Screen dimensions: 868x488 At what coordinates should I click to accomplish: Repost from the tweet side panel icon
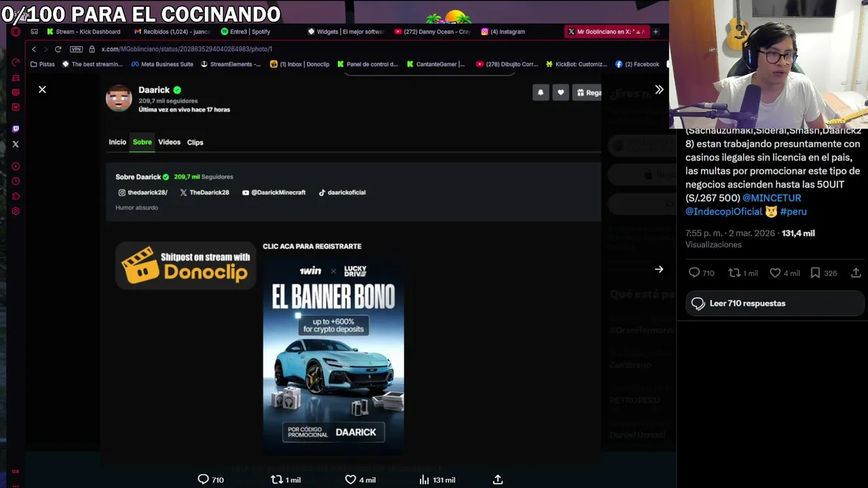(x=734, y=272)
